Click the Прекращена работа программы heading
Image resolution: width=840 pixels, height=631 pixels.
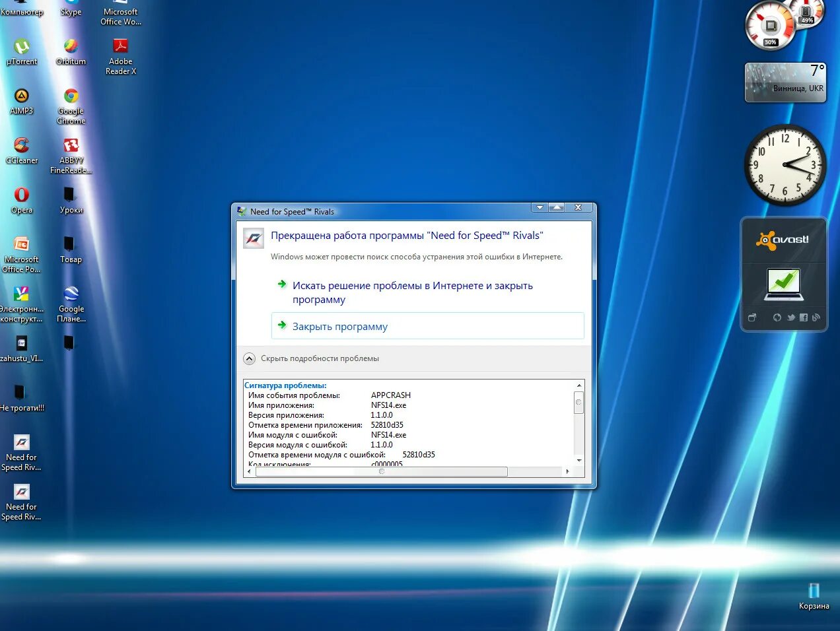point(407,236)
